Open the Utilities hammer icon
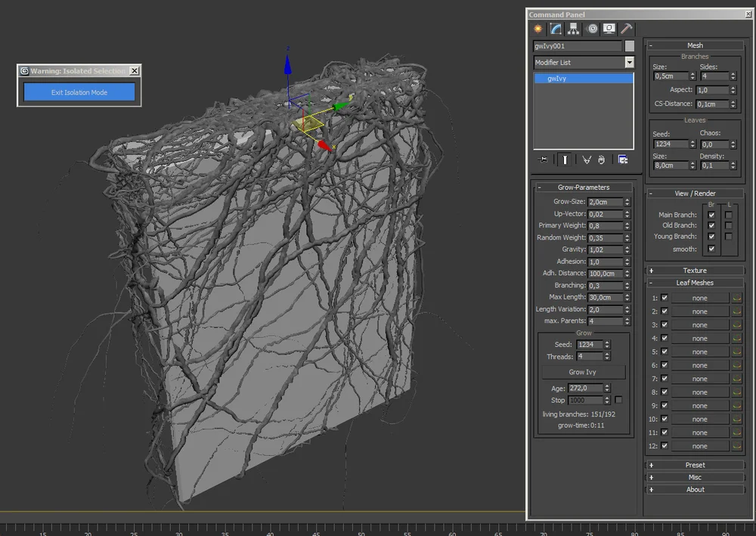 pos(626,29)
